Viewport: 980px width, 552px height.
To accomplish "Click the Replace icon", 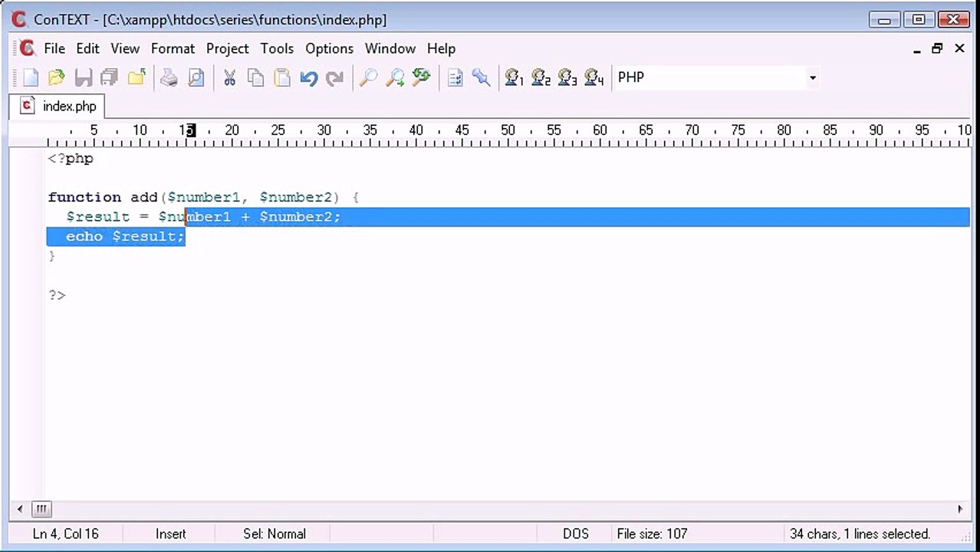I will (421, 77).
